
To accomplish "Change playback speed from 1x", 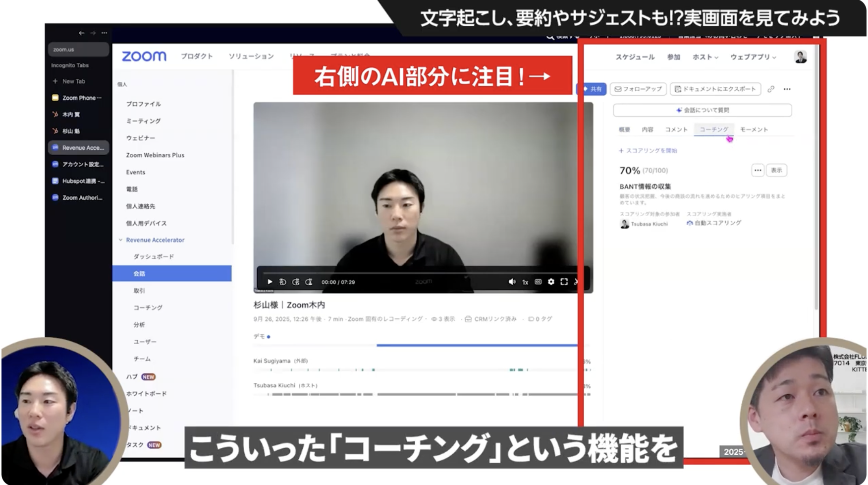I will [525, 282].
